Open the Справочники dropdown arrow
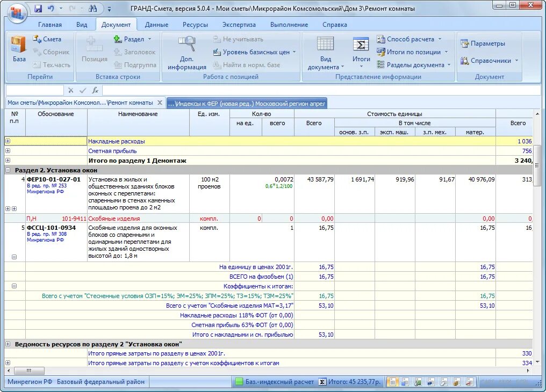546x392 pixels. pyautogui.click(x=517, y=61)
